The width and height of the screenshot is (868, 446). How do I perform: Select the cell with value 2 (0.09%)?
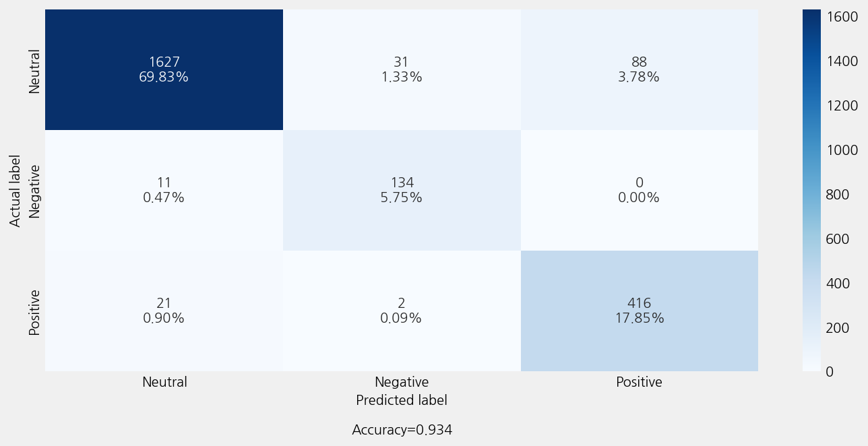point(401,311)
